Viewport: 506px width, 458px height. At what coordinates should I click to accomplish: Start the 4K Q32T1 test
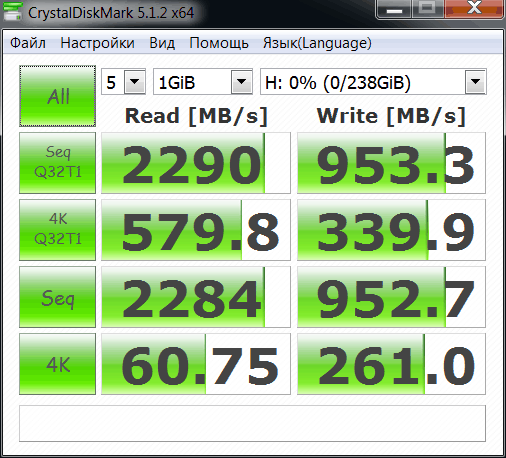[x=57, y=230]
